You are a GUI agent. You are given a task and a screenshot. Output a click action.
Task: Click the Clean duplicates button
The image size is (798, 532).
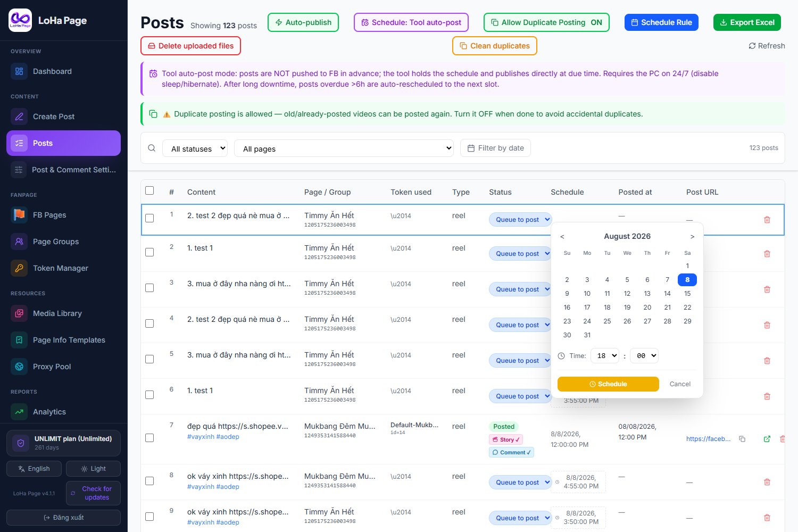pos(494,46)
